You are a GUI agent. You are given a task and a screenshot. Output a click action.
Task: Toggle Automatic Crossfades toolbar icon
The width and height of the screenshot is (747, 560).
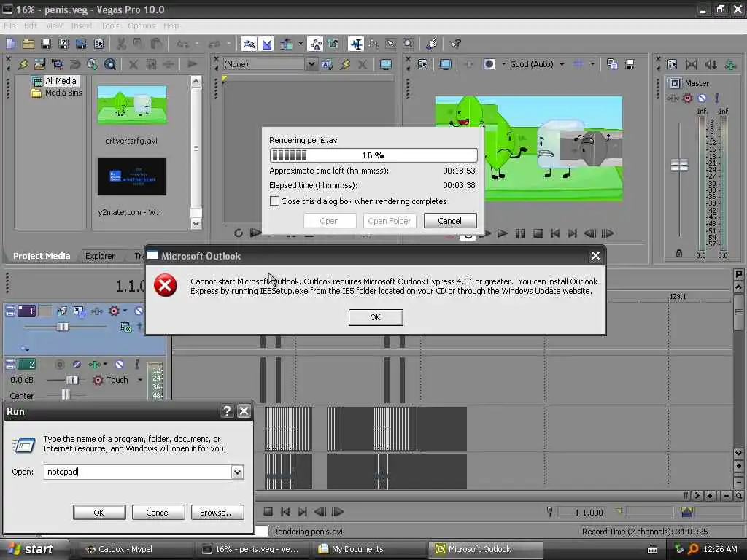click(x=267, y=44)
